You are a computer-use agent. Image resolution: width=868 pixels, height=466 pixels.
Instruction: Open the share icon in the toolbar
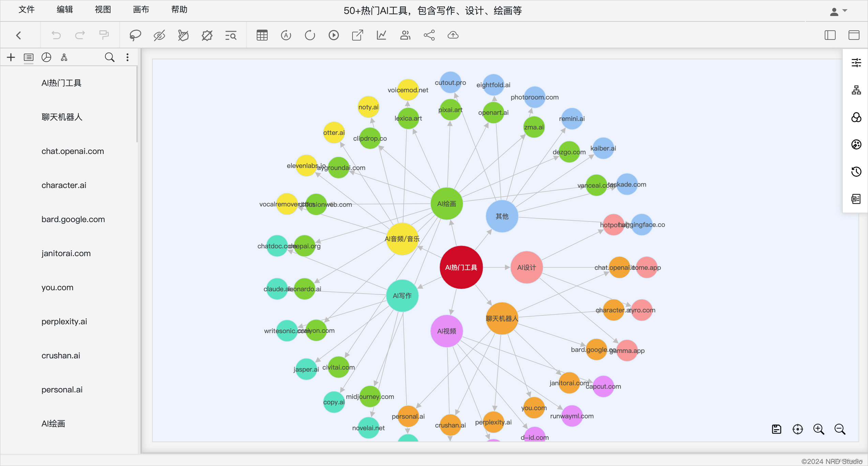point(429,35)
